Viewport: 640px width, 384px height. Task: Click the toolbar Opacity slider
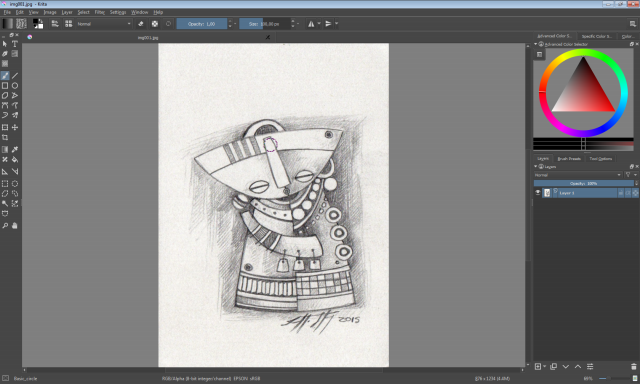202,24
